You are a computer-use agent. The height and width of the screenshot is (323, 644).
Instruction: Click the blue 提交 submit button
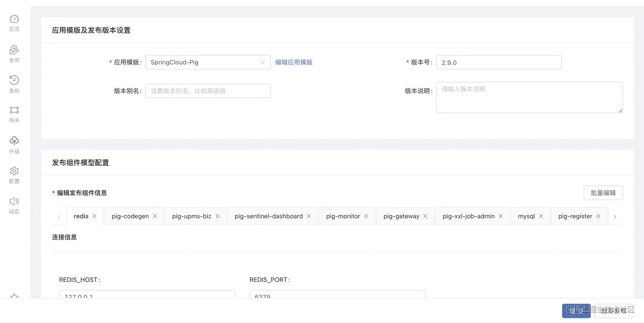576,311
